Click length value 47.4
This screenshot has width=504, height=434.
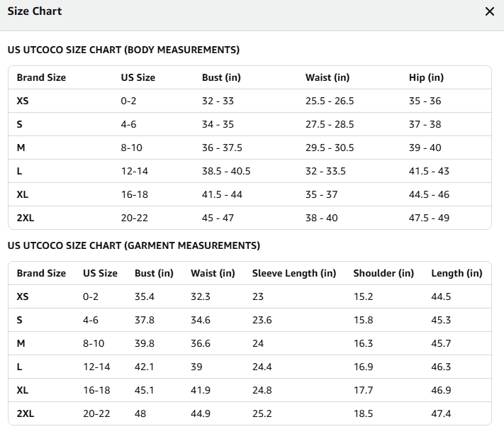click(441, 413)
